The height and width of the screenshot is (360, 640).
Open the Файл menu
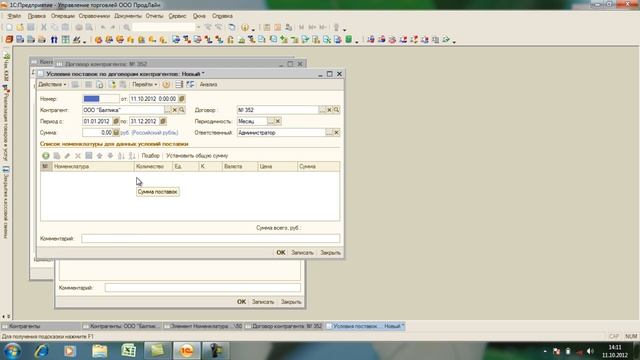[x=14, y=16]
